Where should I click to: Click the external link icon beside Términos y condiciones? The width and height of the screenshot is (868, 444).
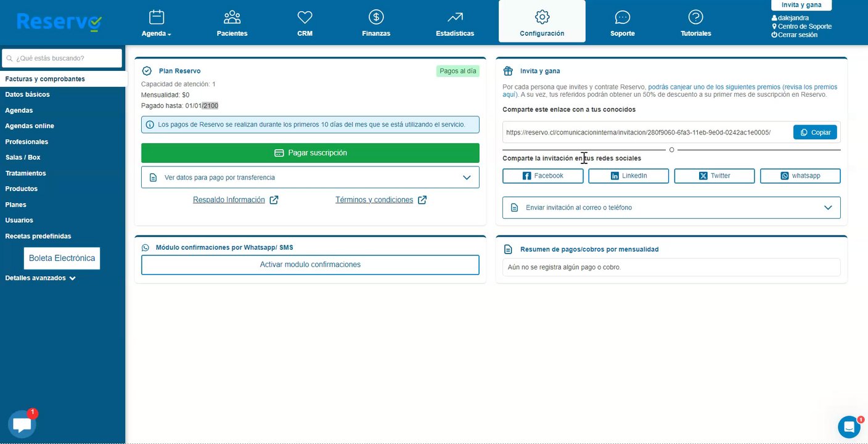click(x=422, y=200)
